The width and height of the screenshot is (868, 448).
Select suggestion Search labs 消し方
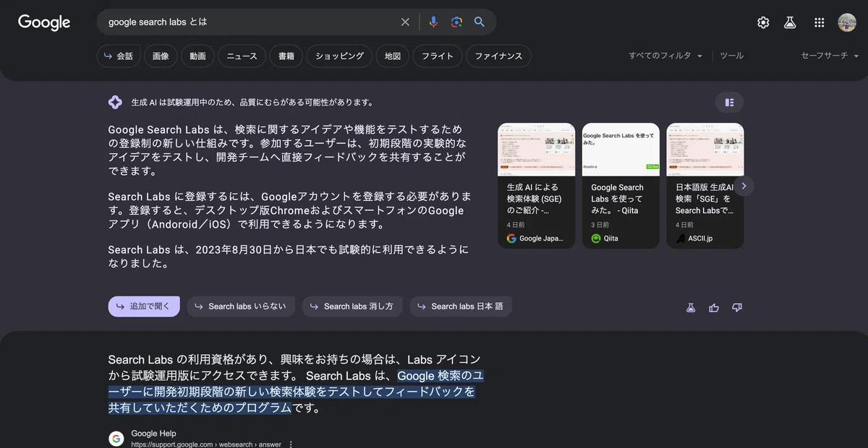tap(352, 306)
